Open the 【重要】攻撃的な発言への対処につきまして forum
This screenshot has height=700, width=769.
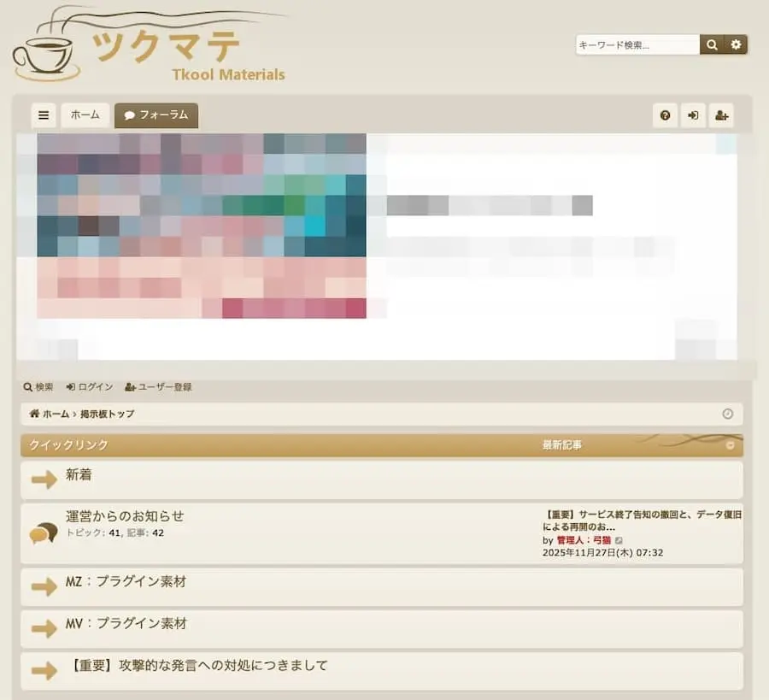pos(201,665)
